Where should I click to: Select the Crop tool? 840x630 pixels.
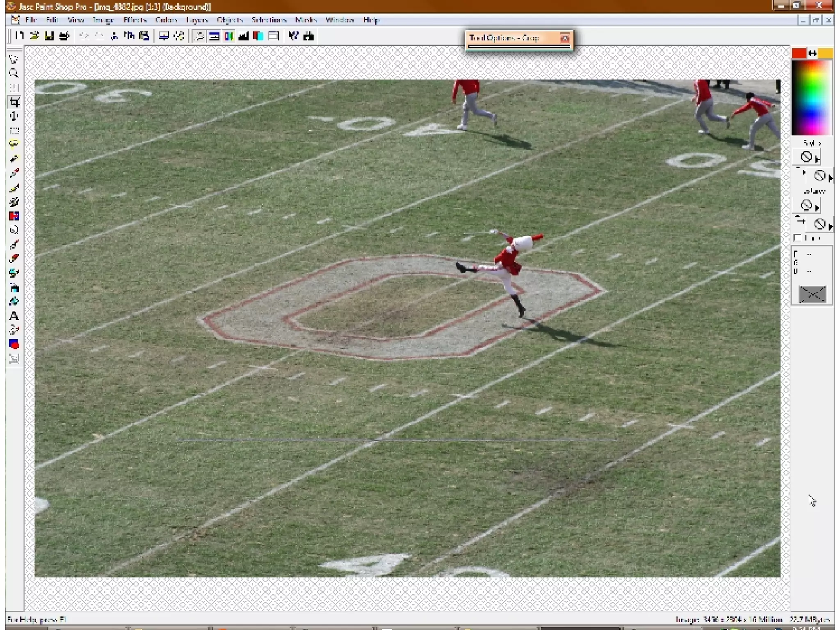click(x=14, y=102)
